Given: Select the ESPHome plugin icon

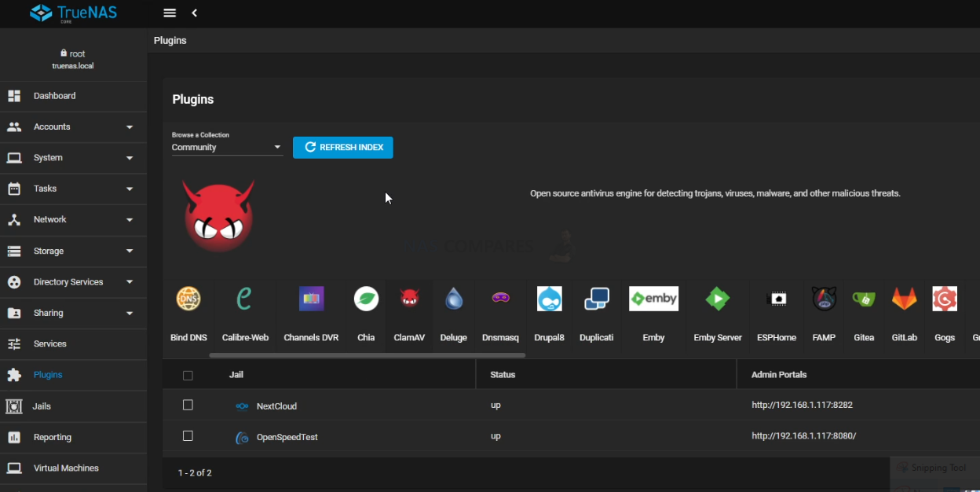Looking at the screenshot, I should (x=777, y=299).
